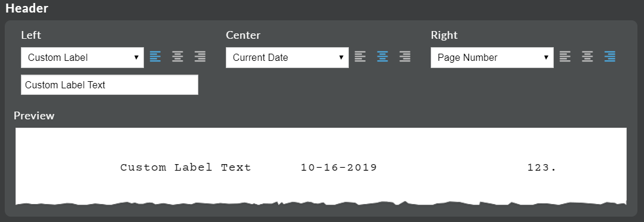This screenshot has height=222, width=644.
Task: Click the 10-16-2019 date in preview
Action: [339, 168]
